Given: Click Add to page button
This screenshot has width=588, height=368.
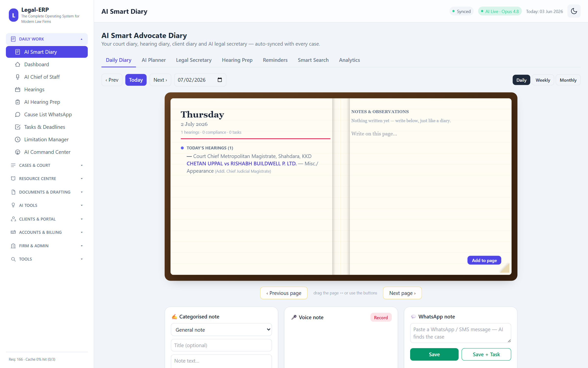Looking at the screenshot, I should [484, 260].
